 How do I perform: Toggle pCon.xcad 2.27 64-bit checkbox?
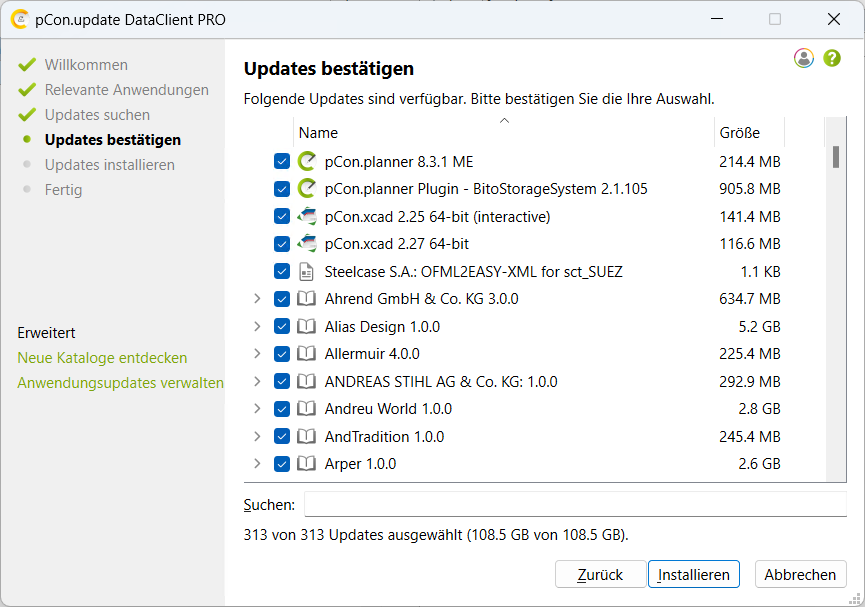pos(282,243)
